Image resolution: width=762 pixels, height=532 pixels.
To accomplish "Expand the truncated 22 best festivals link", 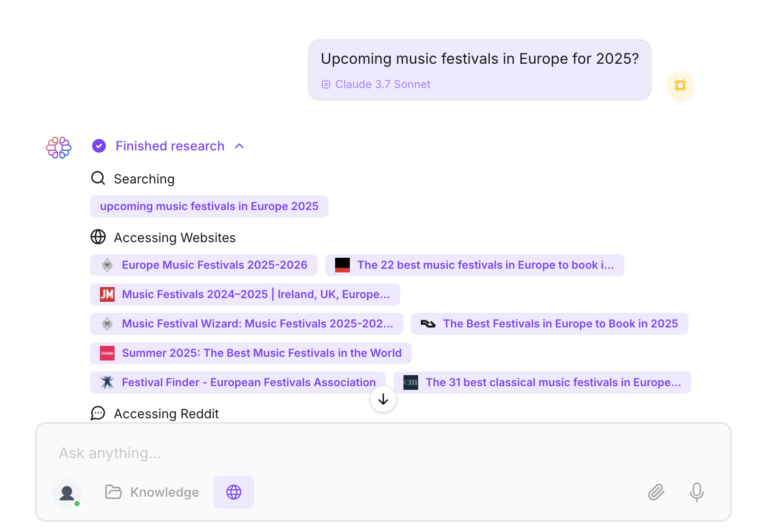I will (x=475, y=265).
